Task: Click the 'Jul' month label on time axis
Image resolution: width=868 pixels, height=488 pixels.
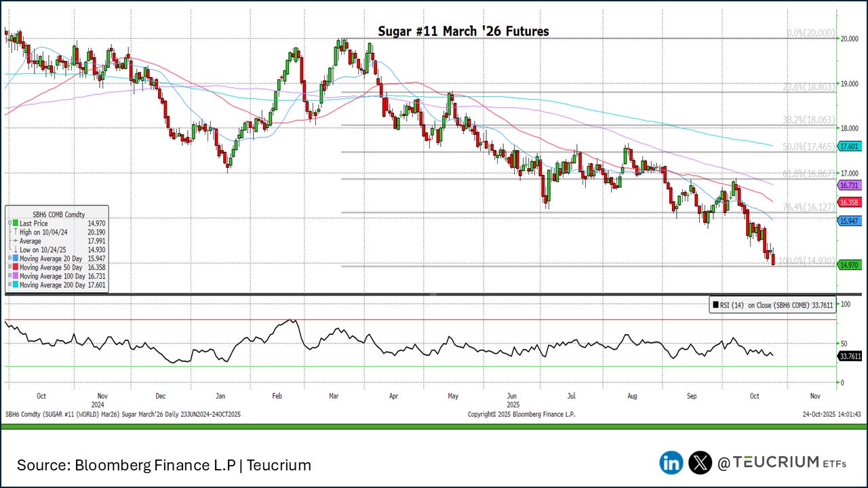Action: [571, 395]
